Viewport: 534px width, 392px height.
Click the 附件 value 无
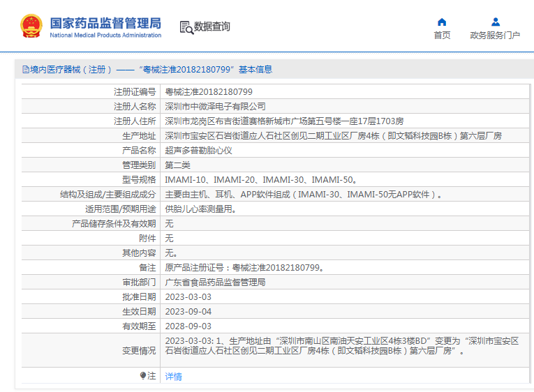click(x=169, y=238)
